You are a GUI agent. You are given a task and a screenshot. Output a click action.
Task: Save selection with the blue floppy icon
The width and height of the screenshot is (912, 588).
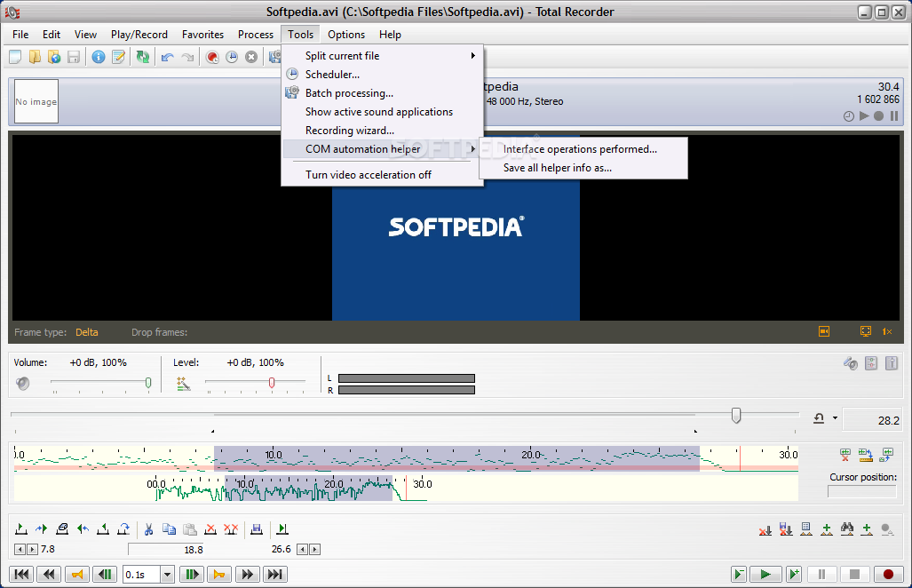point(256,528)
